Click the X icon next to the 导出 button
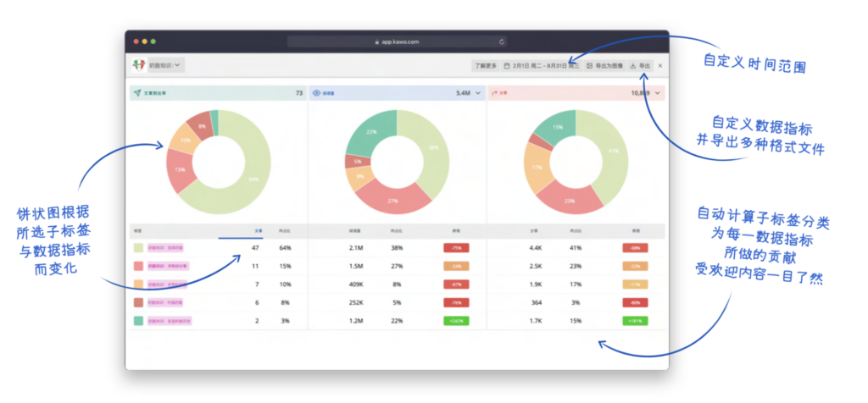 pyautogui.click(x=659, y=65)
